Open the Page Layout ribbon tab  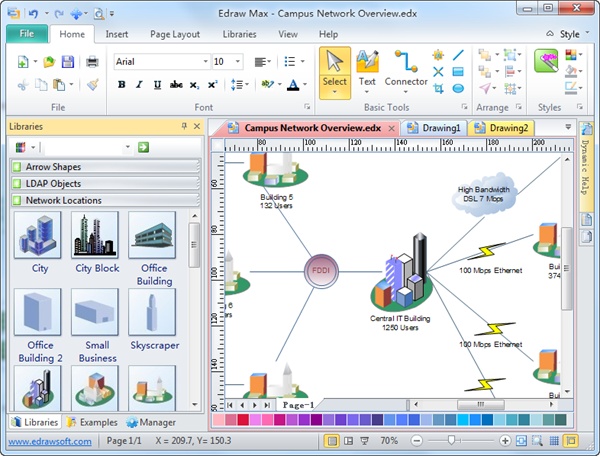(x=175, y=34)
